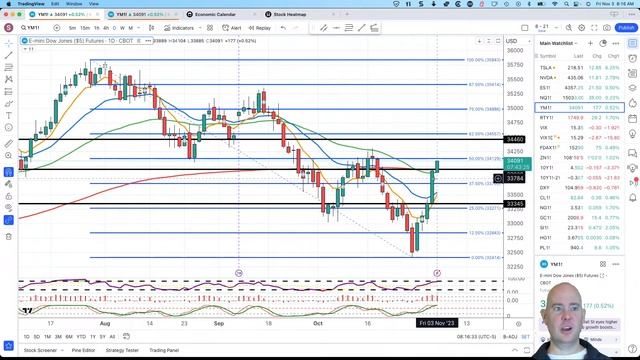
Task: Open the View menu in macOS menu bar
Action: 94,4
